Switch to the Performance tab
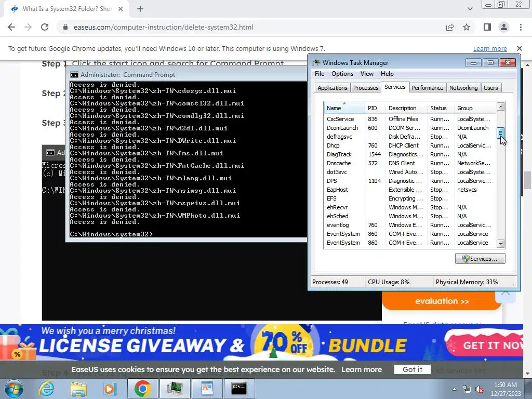The width and height of the screenshot is (532, 399). point(428,88)
